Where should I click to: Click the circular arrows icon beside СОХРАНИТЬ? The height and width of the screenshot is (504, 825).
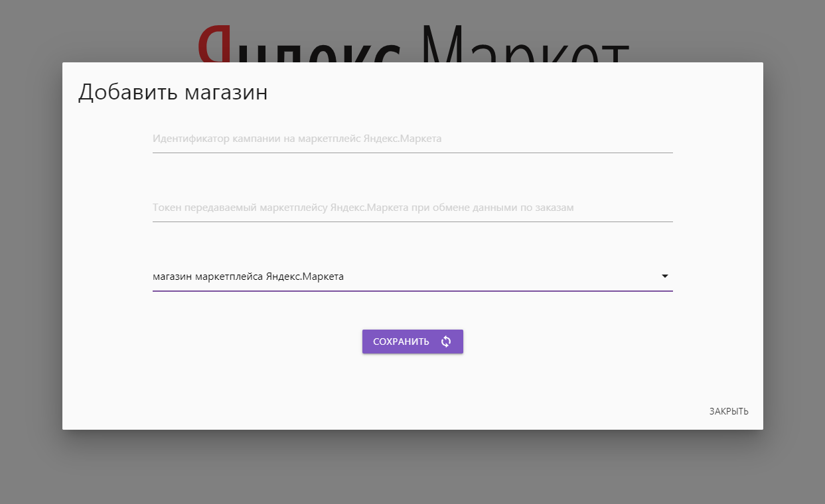coord(446,342)
